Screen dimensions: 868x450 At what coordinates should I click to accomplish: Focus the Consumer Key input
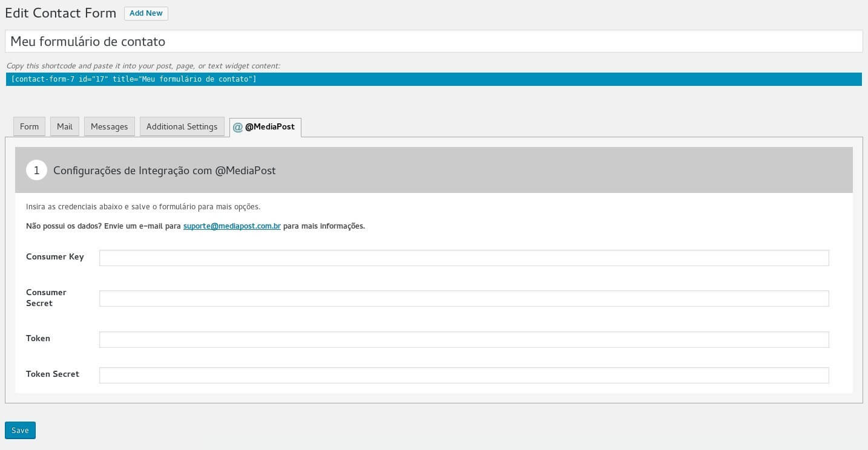coord(464,258)
